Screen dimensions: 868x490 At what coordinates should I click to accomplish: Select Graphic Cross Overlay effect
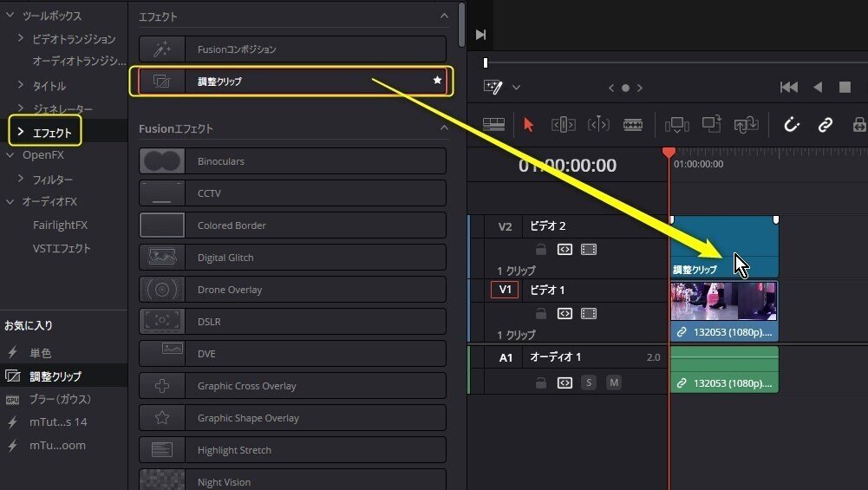(292, 386)
